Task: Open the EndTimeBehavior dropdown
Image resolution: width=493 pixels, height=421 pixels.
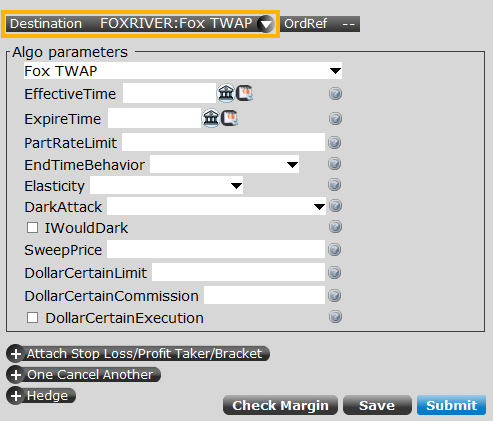Action: tap(224, 164)
